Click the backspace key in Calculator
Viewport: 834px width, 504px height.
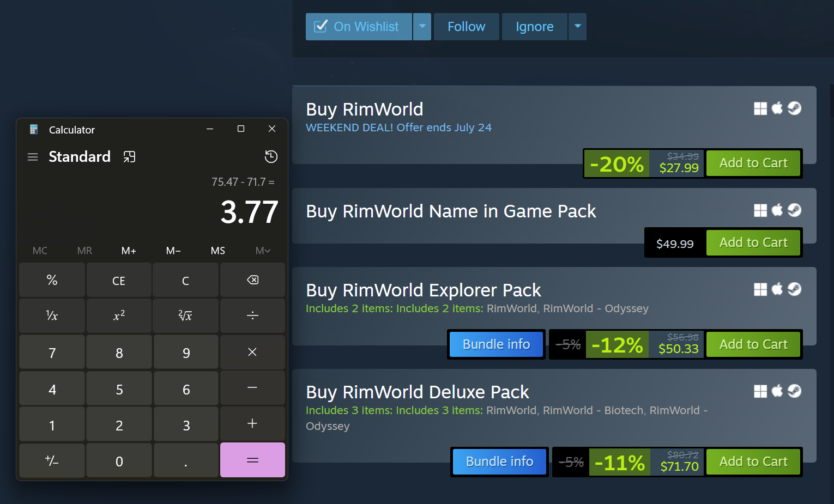coord(252,280)
